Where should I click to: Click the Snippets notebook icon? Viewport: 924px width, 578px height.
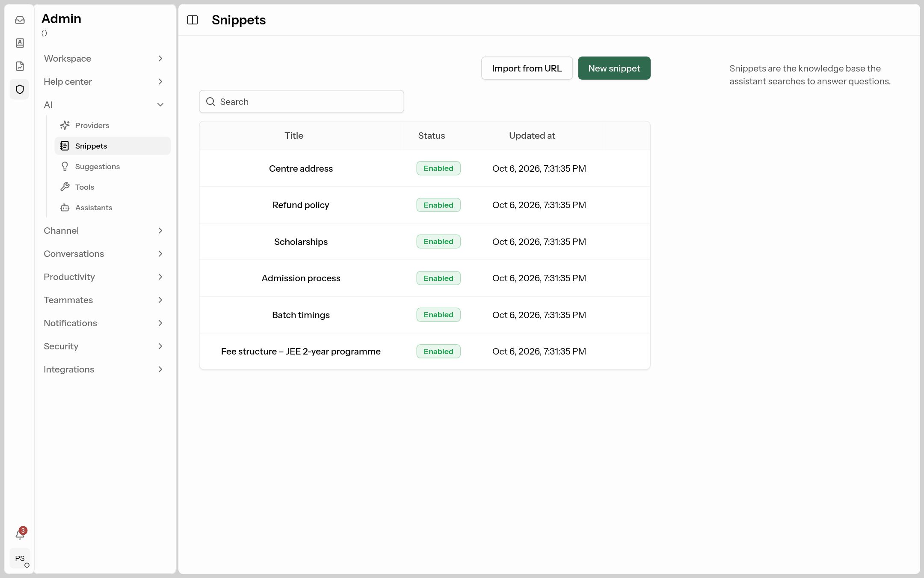(x=65, y=146)
